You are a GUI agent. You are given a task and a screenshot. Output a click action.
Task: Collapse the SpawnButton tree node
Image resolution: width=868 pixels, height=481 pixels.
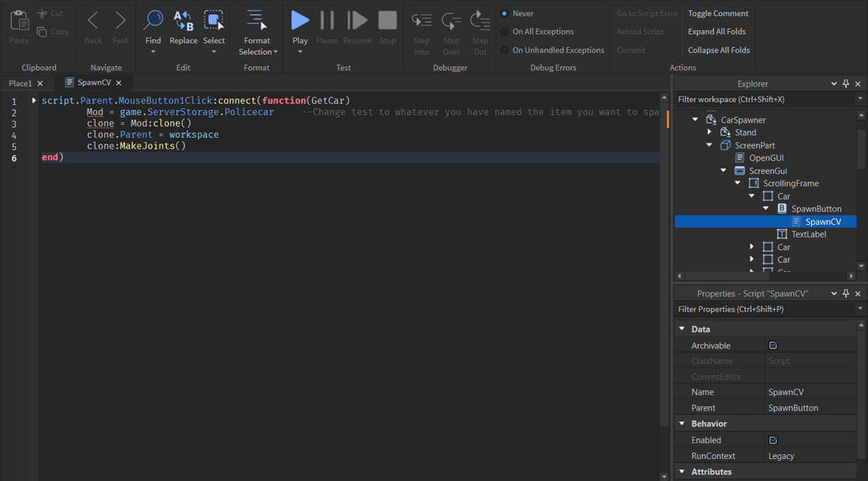(767, 209)
